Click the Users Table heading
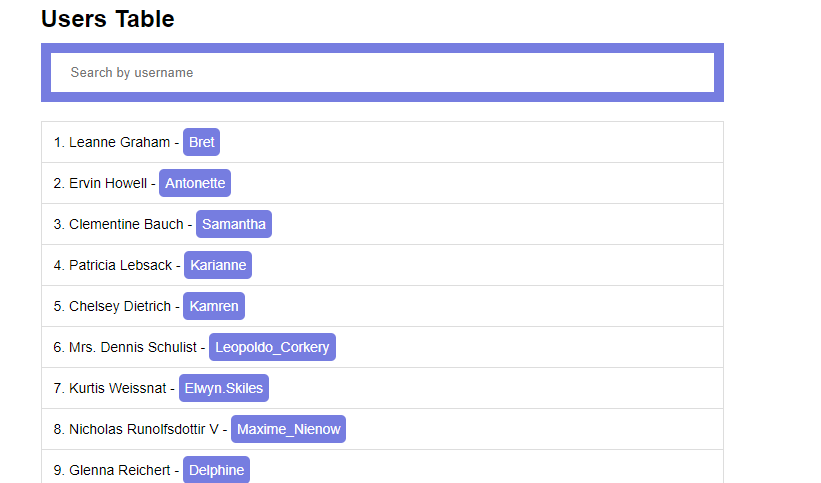The image size is (821, 483). (x=108, y=19)
